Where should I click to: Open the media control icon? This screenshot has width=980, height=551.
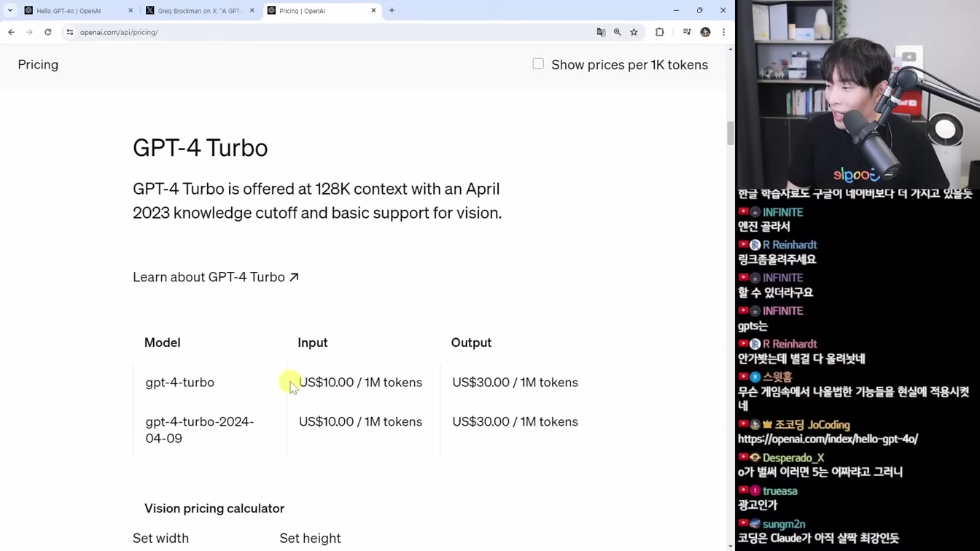pyautogui.click(x=687, y=32)
